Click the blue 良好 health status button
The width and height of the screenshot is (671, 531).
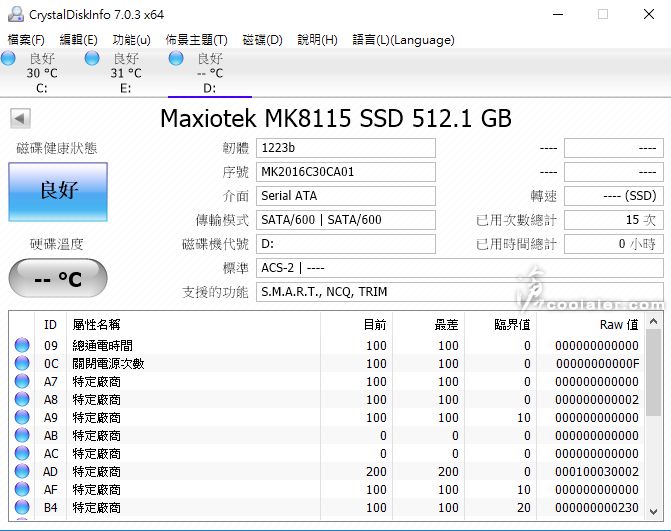pyautogui.click(x=58, y=192)
